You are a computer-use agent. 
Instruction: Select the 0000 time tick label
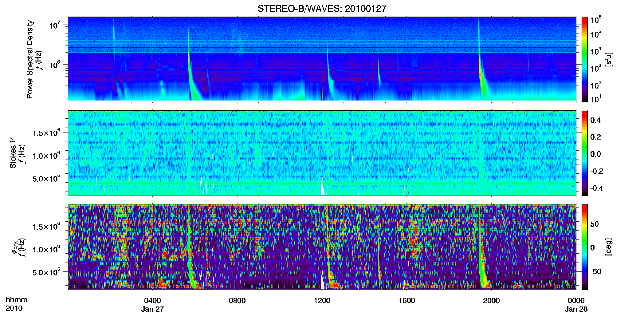[x=576, y=300]
